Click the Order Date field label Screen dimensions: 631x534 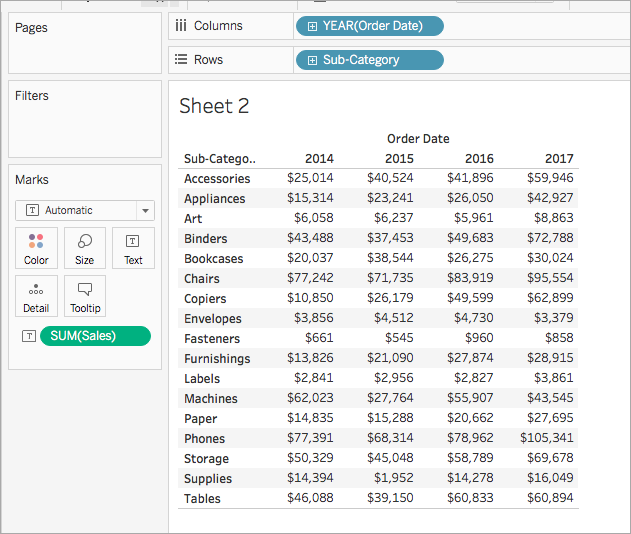[418, 139]
